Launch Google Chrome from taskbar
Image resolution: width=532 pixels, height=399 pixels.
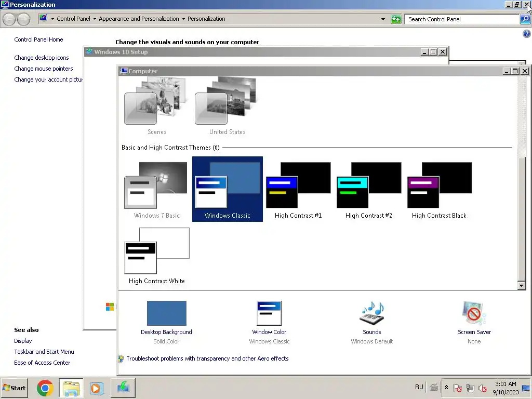pyautogui.click(x=45, y=388)
